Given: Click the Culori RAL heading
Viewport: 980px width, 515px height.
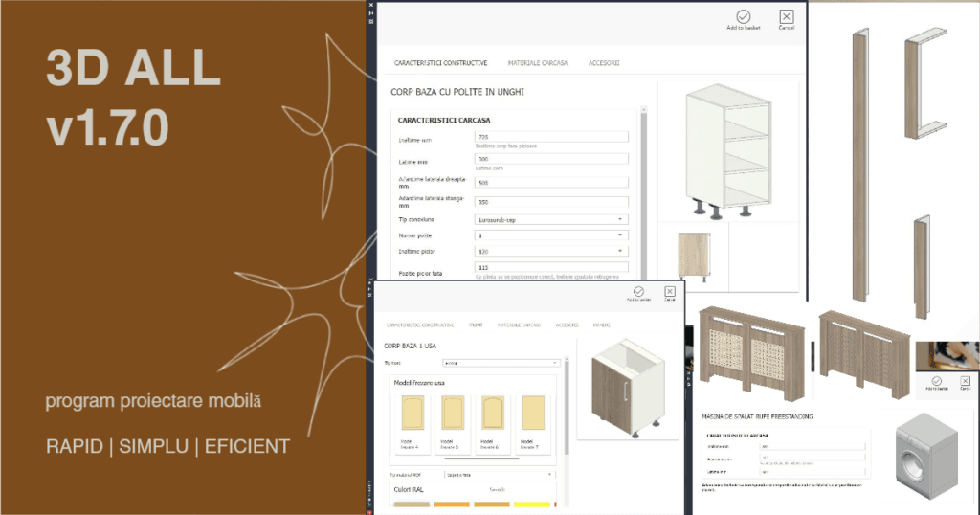Looking at the screenshot, I should click(409, 489).
